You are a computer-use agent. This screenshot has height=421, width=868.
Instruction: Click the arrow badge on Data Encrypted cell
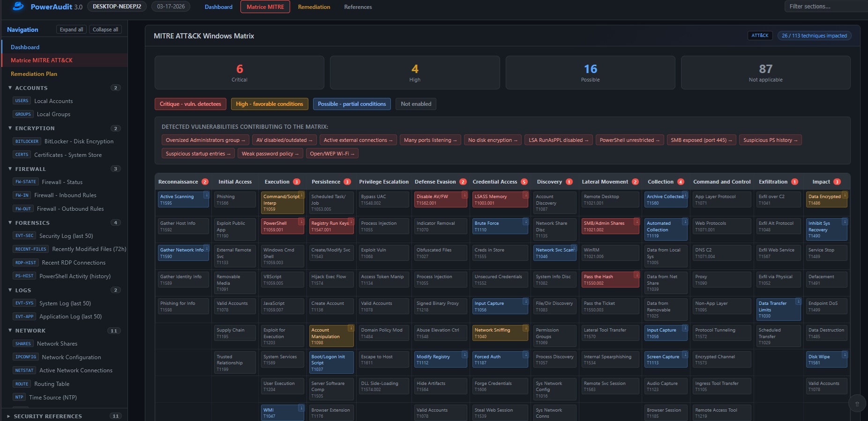pyautogui.click(x=845, y=195)
